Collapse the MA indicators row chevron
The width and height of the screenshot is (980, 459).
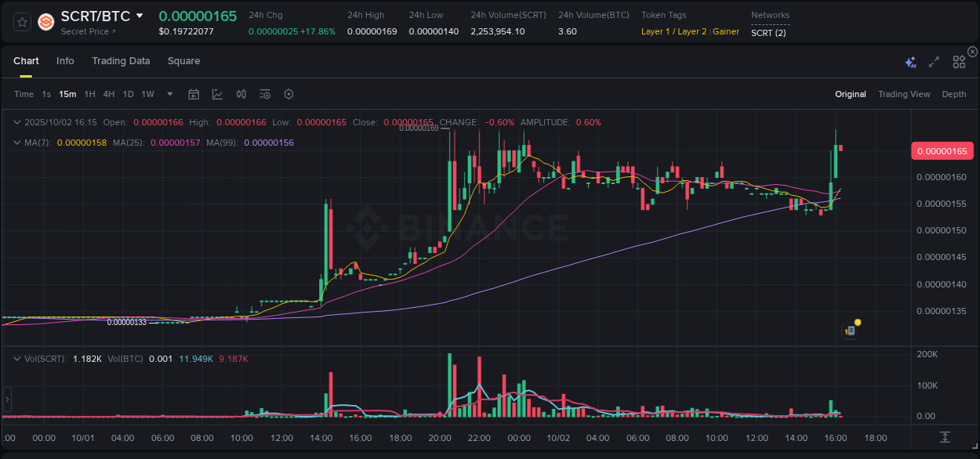[16, 143]
